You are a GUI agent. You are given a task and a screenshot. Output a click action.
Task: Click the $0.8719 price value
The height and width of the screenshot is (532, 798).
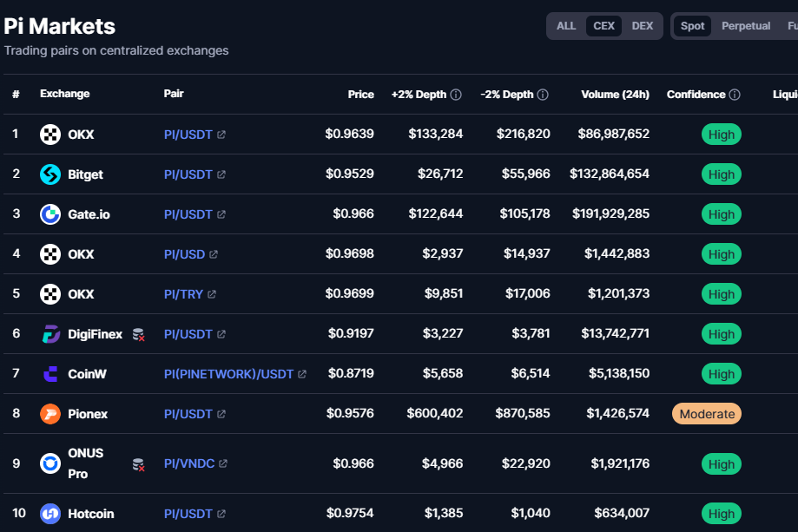[351, 373]
